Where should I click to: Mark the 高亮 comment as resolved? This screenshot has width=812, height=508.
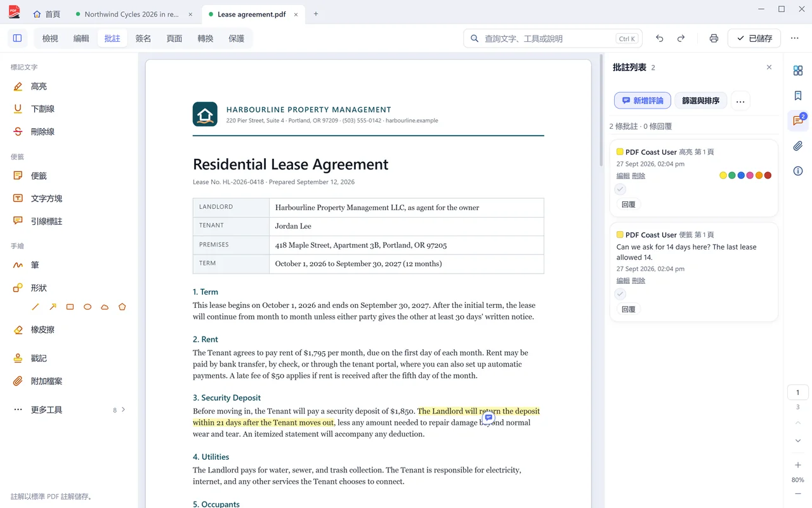point(620,189)
